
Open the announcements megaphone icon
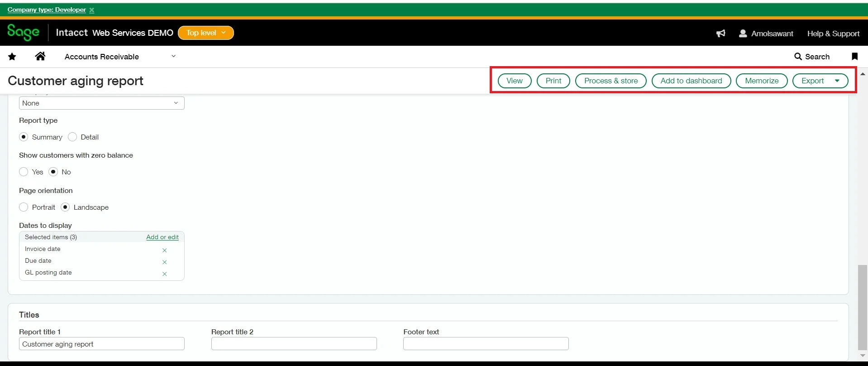click(x=720, y=34)
